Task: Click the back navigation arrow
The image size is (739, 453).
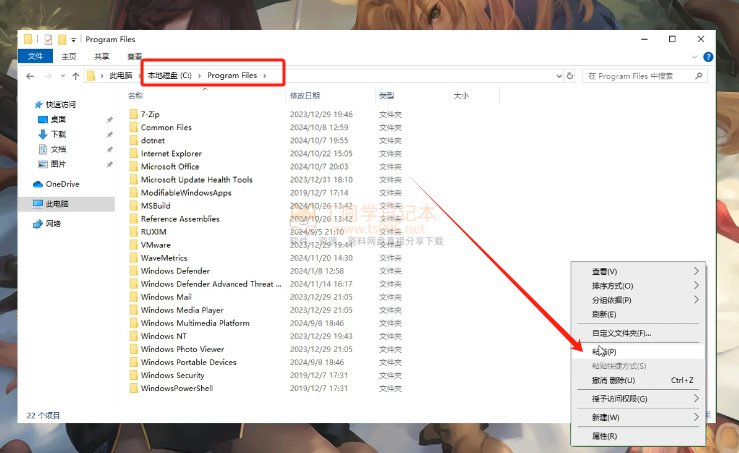Action: tap(30, 76)
